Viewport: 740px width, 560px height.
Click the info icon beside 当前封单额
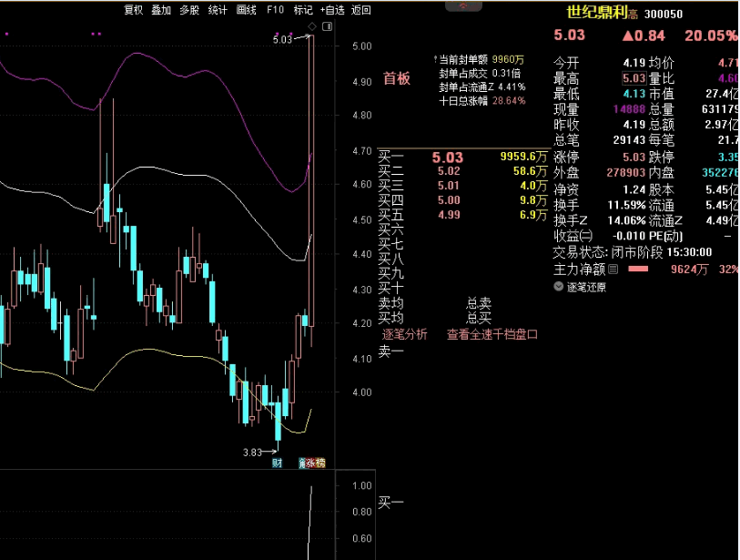[x=435, y=59]
